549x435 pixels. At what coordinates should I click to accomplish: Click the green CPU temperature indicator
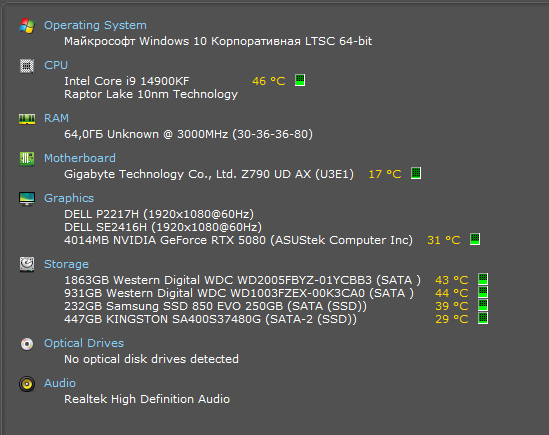[x=300, y=80]
